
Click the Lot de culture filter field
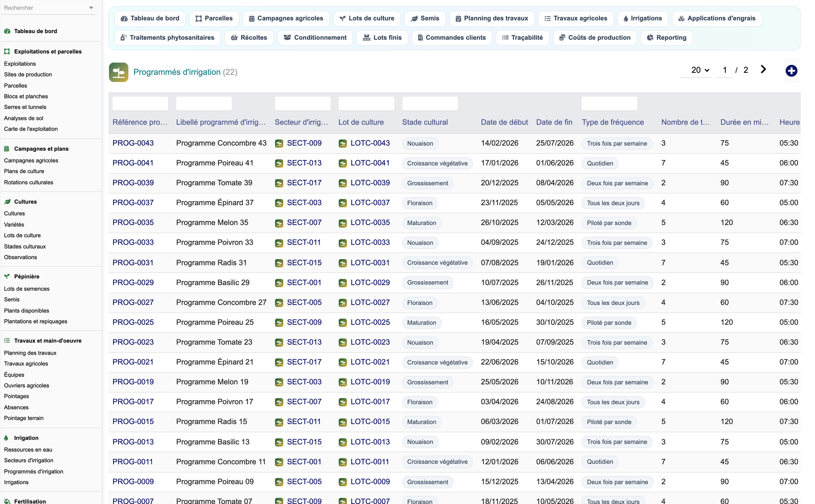(366, 103)
